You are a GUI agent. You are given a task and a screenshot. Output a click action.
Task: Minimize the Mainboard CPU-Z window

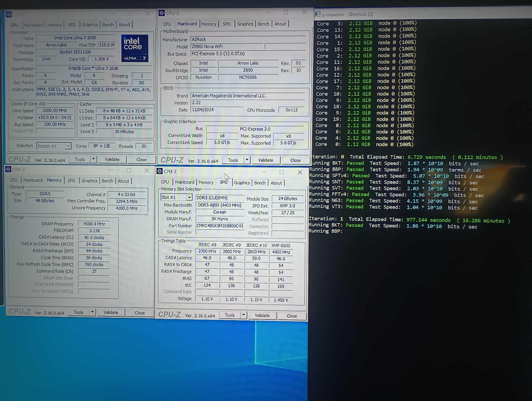pyautogui.click(x=268, y=12)
